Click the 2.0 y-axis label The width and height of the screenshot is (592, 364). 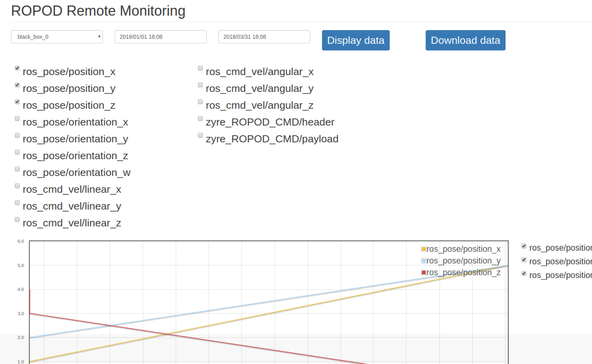(x=20, y=338)
